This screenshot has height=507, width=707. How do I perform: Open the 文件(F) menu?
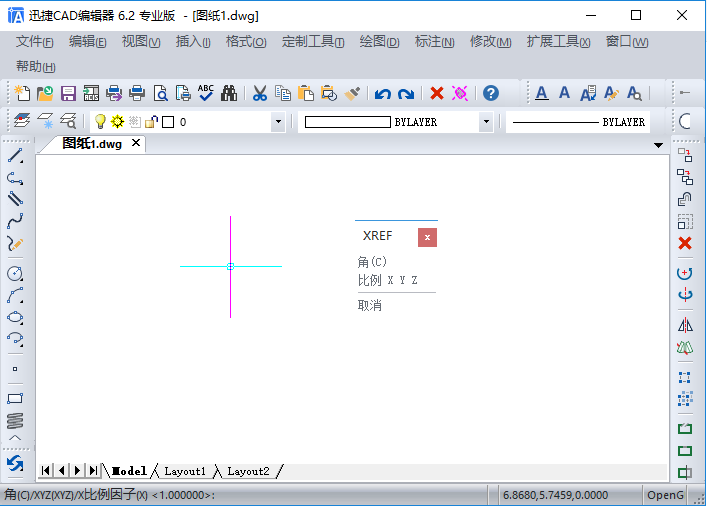coord(35,42)
